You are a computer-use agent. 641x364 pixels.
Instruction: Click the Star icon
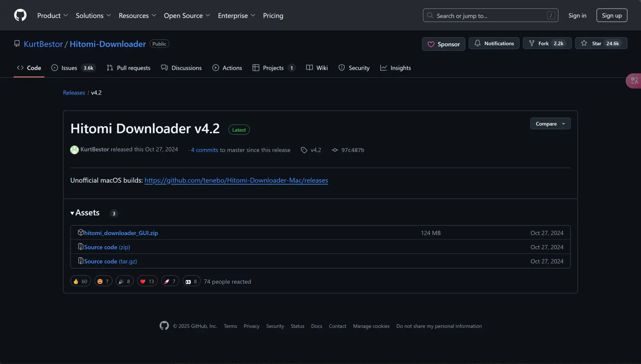click(584, 43)
